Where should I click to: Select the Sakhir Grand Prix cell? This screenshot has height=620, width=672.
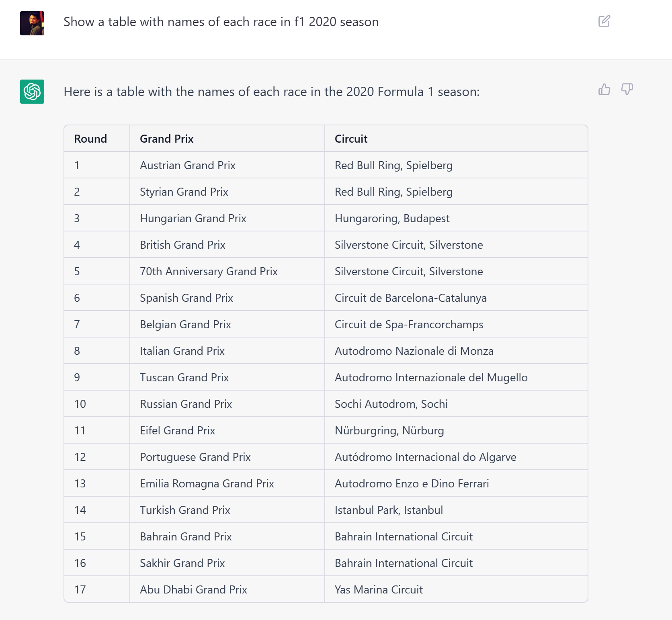tap(182, 563)
